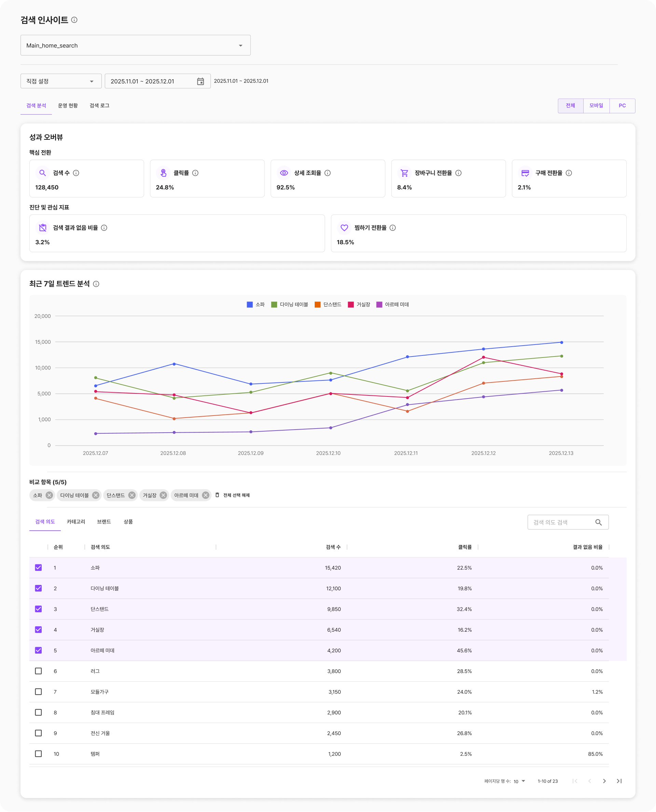Toggle 소파 legend color swatch in chart
The image size is (656, 812).
pyautogui.click(x=250, y=305)
